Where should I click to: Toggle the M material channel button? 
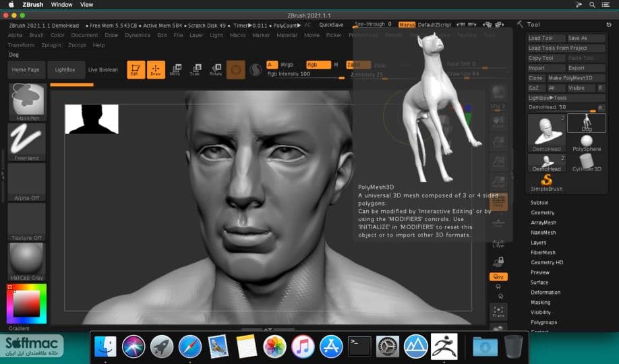tap(336, 65)
